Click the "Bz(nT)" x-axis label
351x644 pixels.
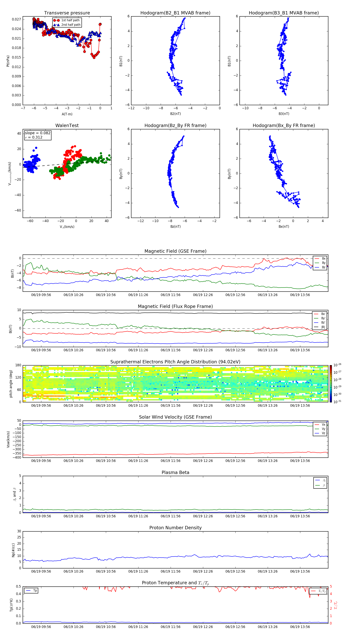(175, 227)
